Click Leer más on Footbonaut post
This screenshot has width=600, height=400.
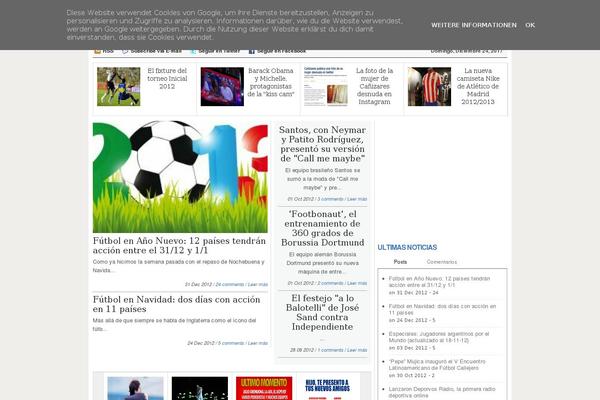tap(357, 283)
